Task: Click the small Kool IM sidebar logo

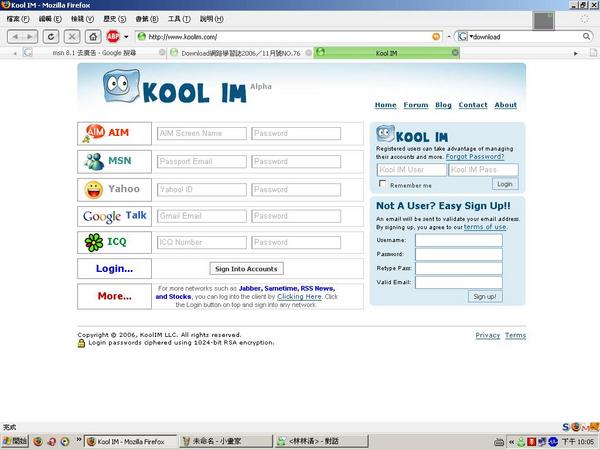Action: pyautogui.click(x=412, y=134)
